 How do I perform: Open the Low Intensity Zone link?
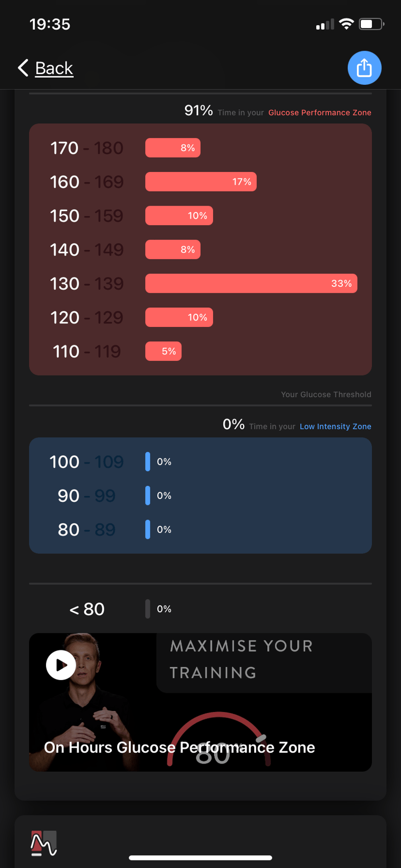tap(335, 426)
